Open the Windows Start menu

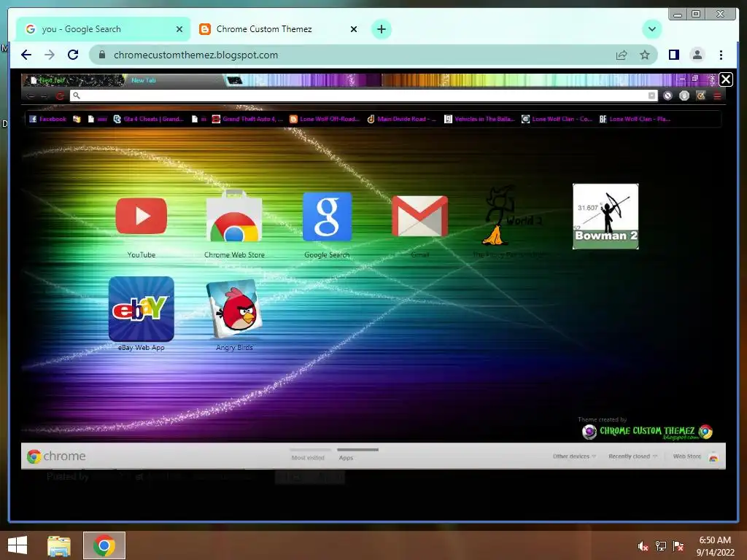tap(18, 545)
